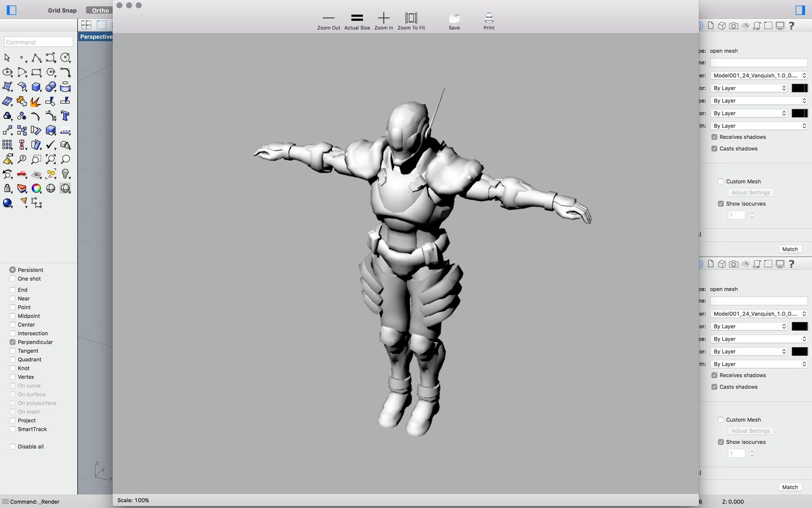This screenshot has width=812, height=508.
Task: Uncheck Receives shadows in upper panel
Action: tap(714, 137)
